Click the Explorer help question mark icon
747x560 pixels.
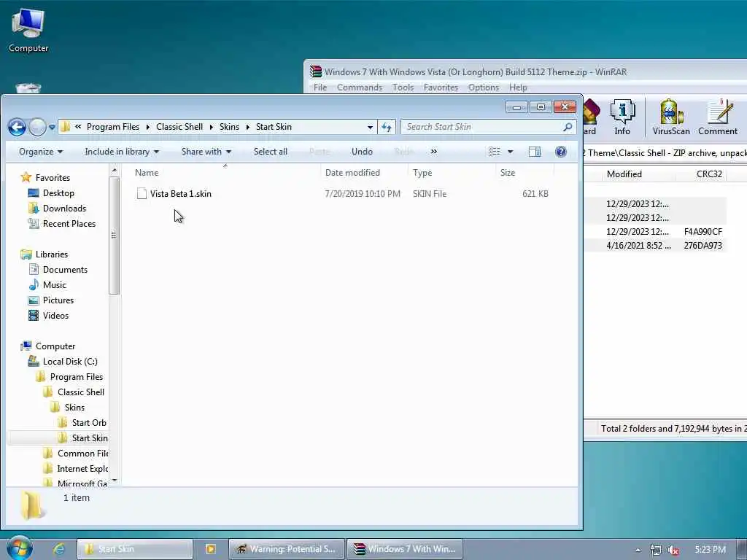click(x=561, y=152)
